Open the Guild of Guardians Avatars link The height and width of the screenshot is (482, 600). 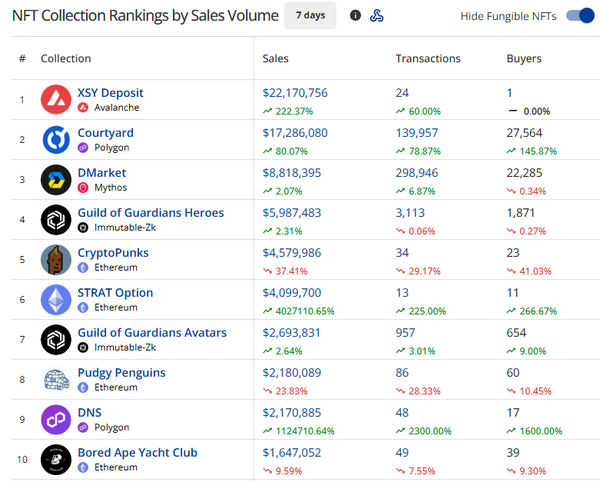(152, 332)
